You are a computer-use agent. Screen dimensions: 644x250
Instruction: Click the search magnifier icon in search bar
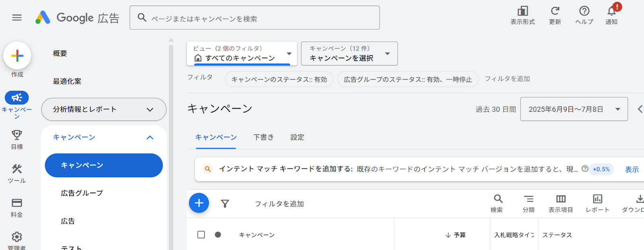(x=142, y=17)
